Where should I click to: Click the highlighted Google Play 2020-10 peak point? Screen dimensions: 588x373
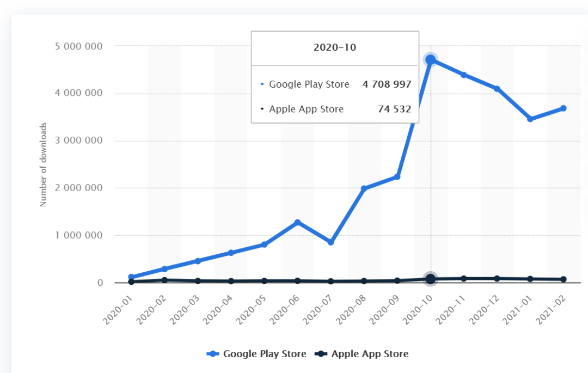point(431,60)
